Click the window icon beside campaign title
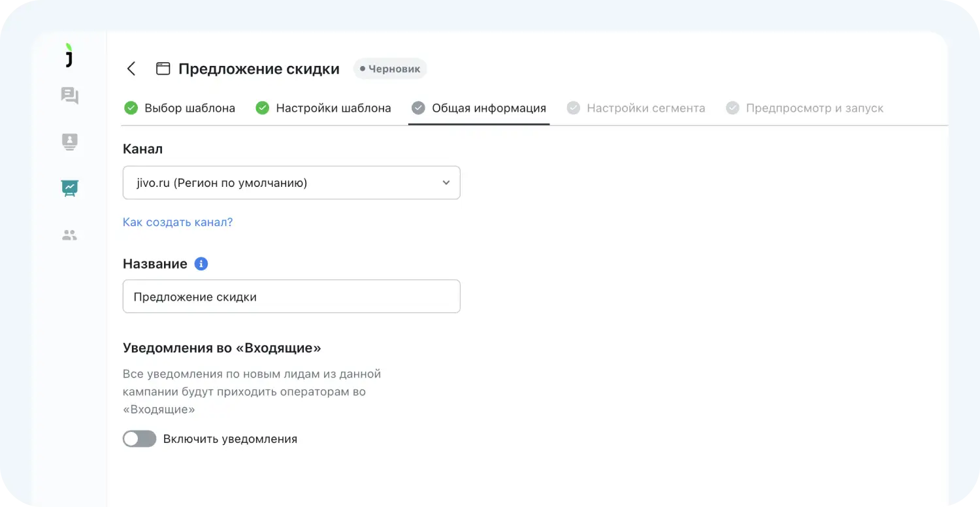 [163, 69]
